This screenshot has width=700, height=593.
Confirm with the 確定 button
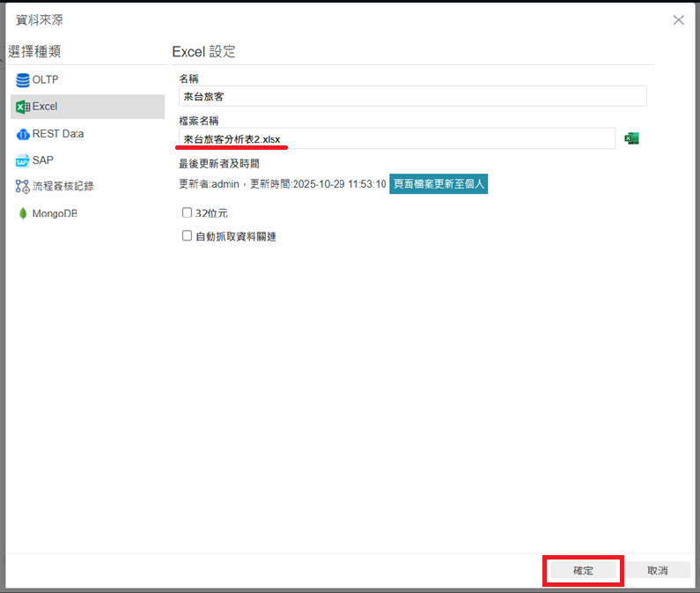coord(583,571)
